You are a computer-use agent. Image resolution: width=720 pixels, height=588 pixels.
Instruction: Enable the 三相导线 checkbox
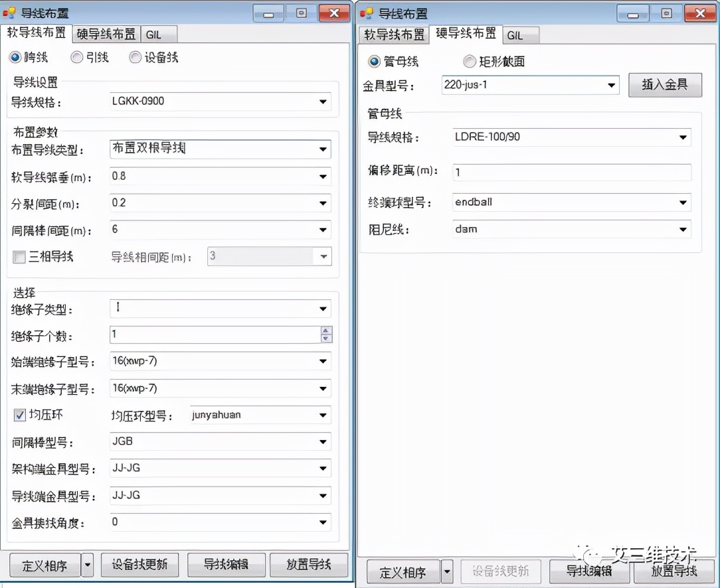tap(20, 257)
